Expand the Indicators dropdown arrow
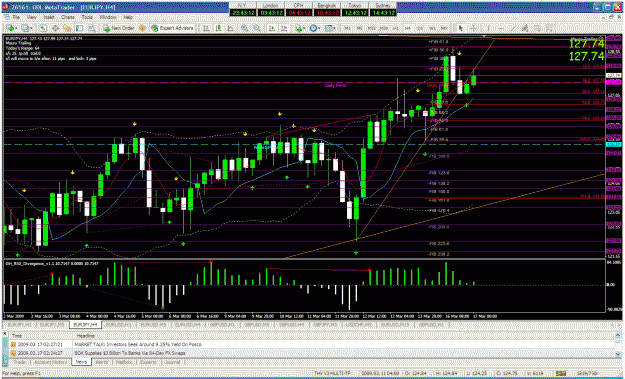Viewport: 625px width, 379px height. [x=305, y=28]
